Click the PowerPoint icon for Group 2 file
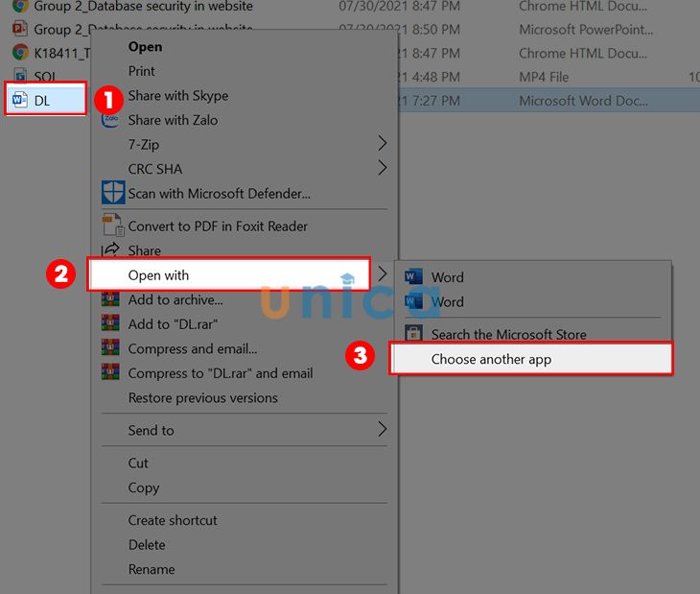This screenshot has width=700, height=594. [x=20, y=29]
